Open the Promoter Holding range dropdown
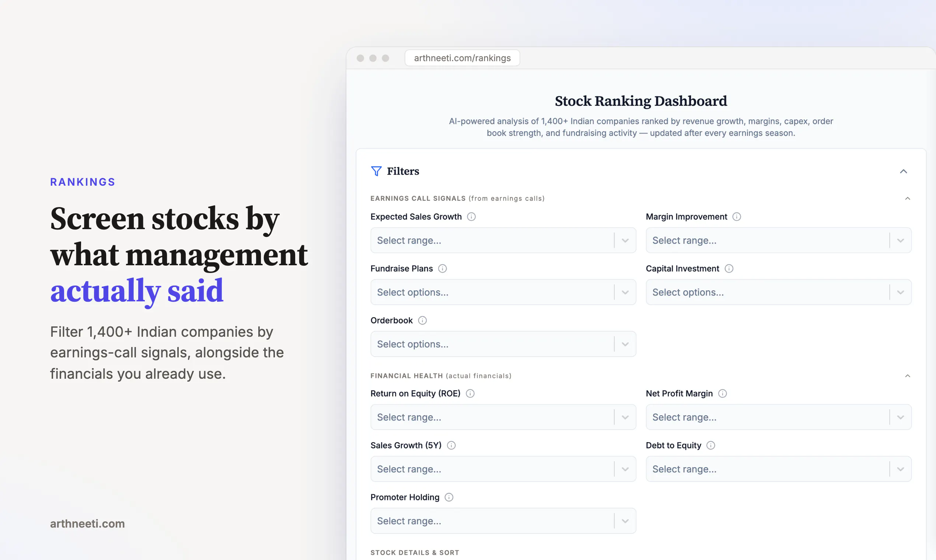This screenshot has height=560, width=936. (x=503, y=521)
